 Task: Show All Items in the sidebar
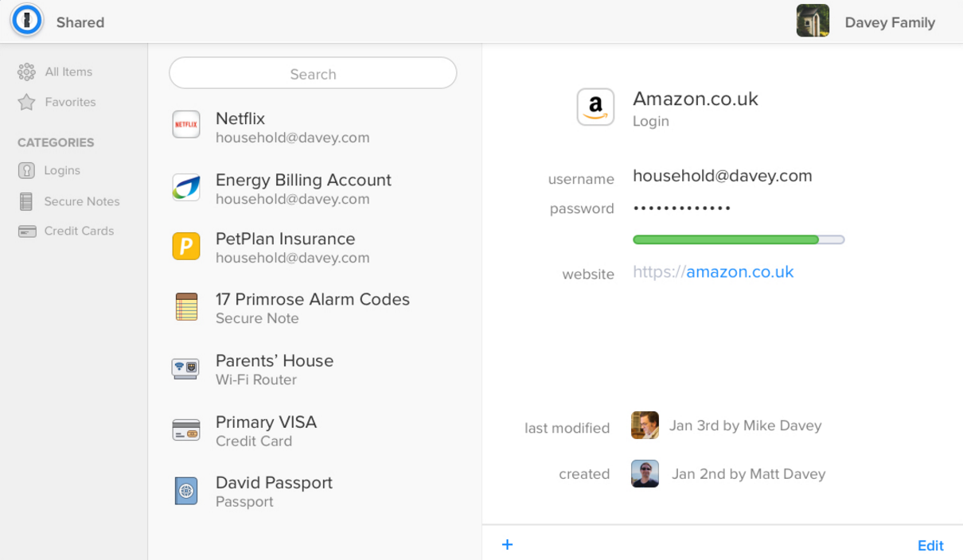tap(68, 72)
